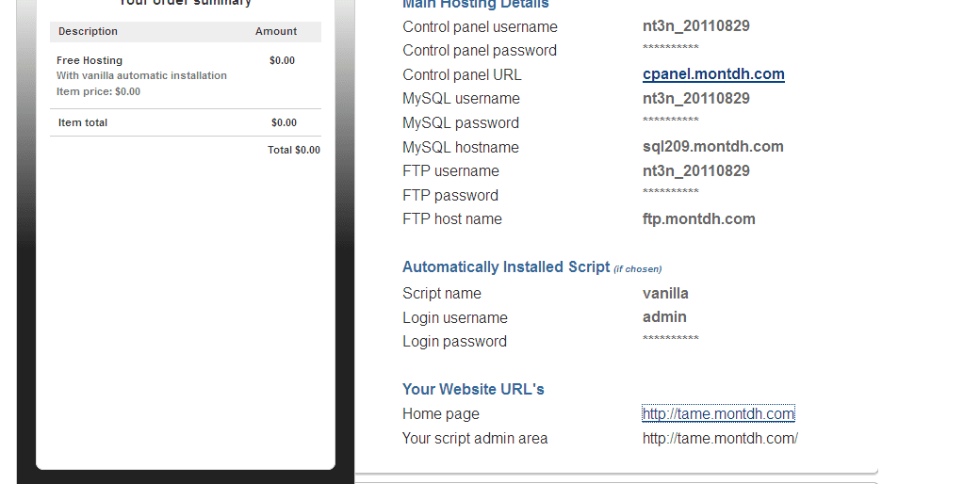Click the MySQL hostname sql209.montdh.com
Screen dimensions: 980x484
point(712,147)
